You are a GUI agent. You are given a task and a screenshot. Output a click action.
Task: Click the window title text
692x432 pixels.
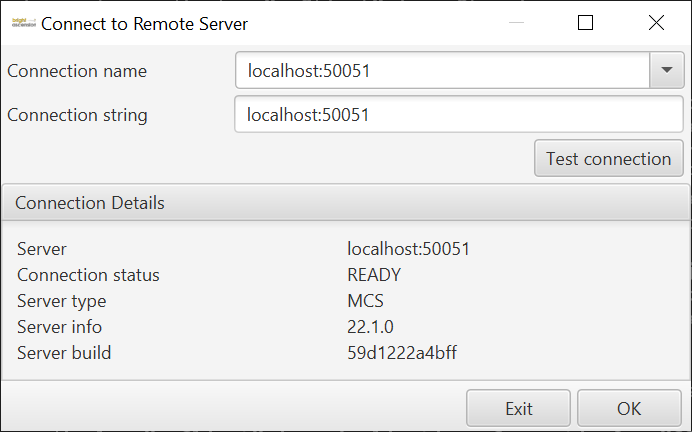144,22
